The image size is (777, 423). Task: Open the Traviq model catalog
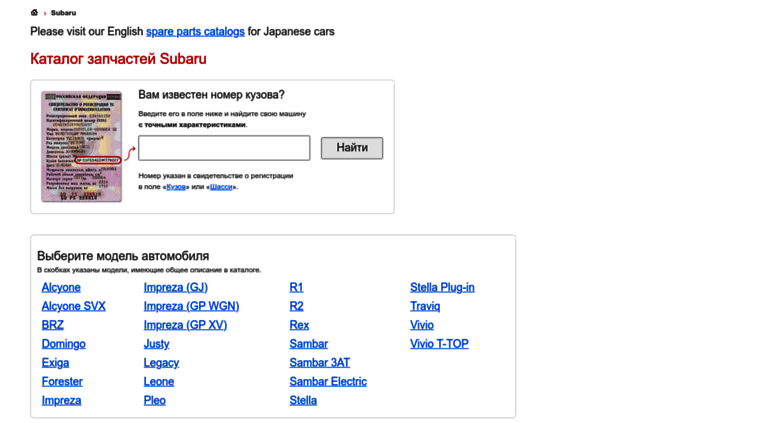click(x=425, y=306)
